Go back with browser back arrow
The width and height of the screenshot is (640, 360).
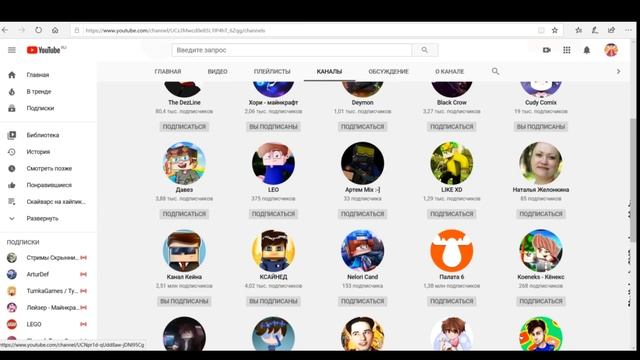coord(5,30)
